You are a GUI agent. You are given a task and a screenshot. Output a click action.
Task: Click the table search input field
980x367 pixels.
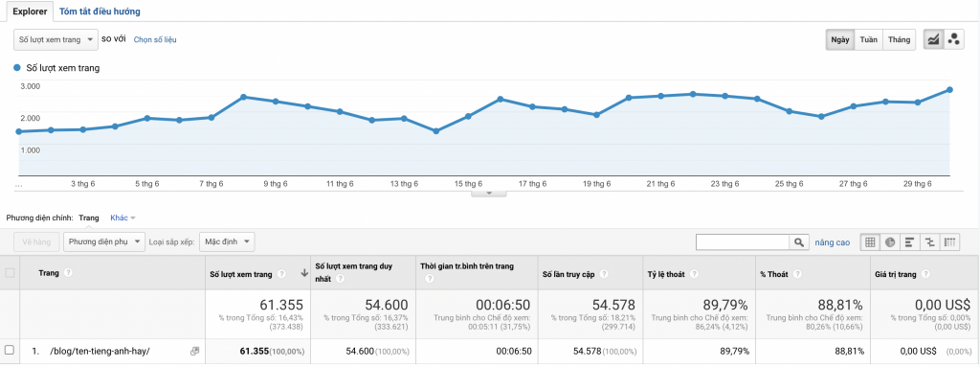click(743, 242)
